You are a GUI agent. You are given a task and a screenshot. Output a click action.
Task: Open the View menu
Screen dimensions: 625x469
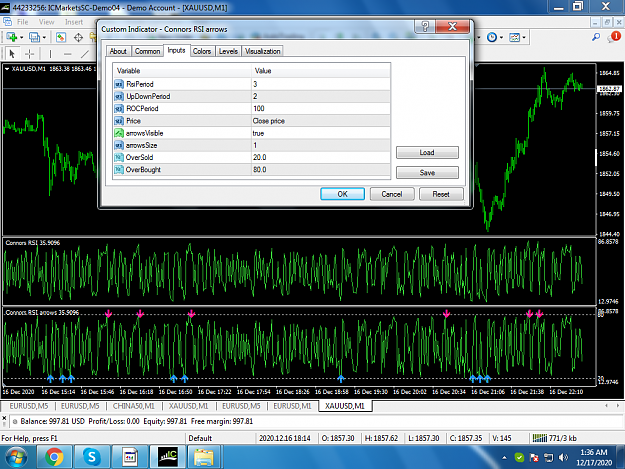point(46,22)
